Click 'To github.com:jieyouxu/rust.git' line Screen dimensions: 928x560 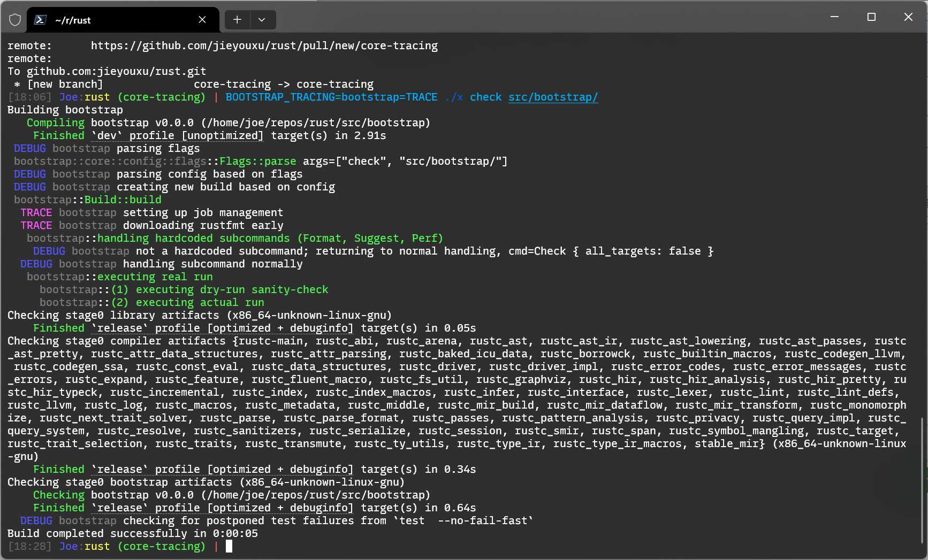coord(107,71)
